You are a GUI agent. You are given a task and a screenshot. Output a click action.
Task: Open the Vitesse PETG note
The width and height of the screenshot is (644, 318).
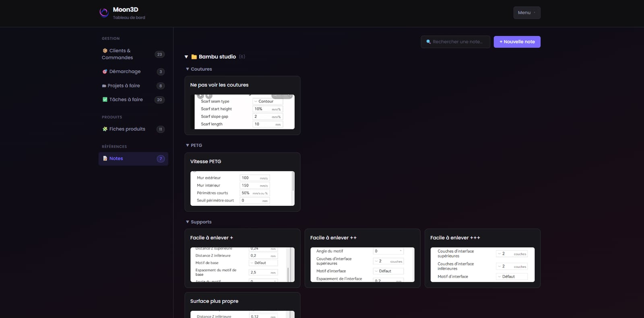pyautogui.click(x=242, y=182)
